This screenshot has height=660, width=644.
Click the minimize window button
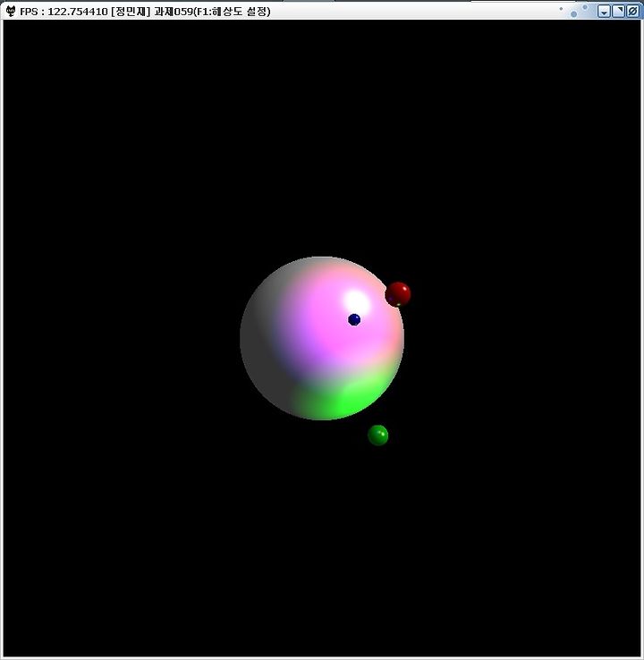click(x=604, y=12)
